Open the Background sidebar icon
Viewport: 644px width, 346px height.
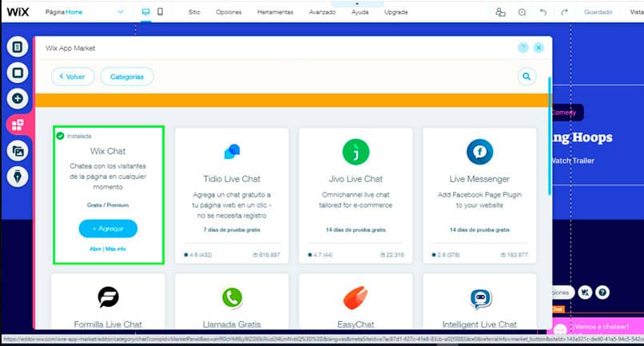point(18,73)
